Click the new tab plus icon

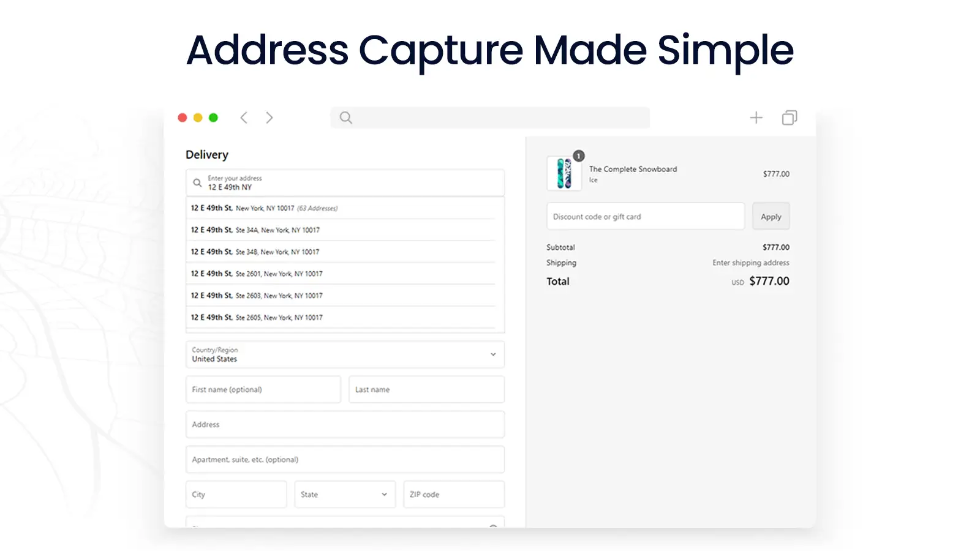click(x=756, y=118)
